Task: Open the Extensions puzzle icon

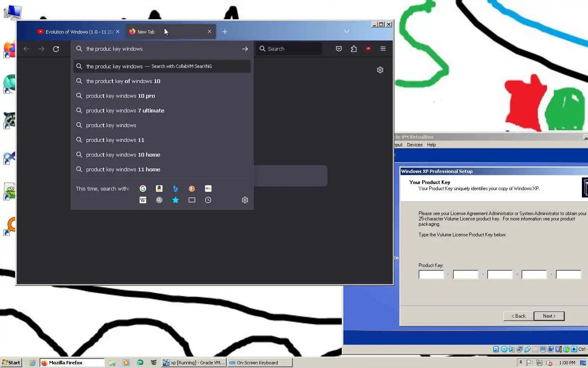Action: point(354,49)
